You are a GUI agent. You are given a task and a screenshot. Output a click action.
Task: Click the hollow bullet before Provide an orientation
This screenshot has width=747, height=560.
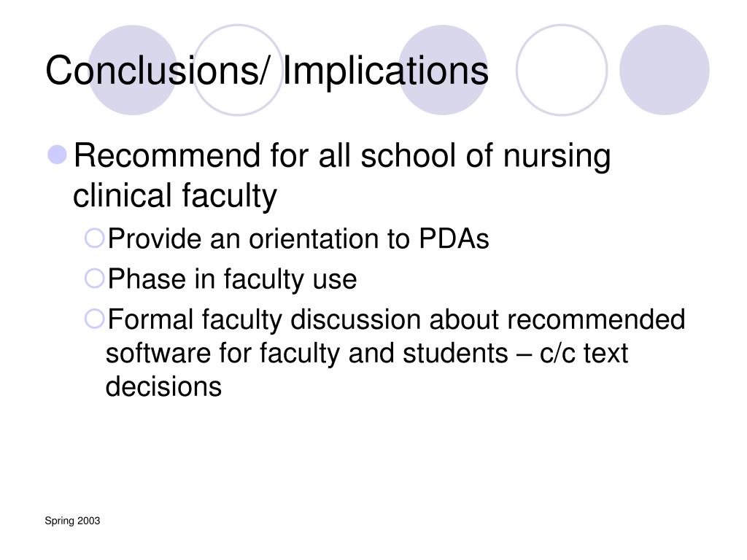94,238
